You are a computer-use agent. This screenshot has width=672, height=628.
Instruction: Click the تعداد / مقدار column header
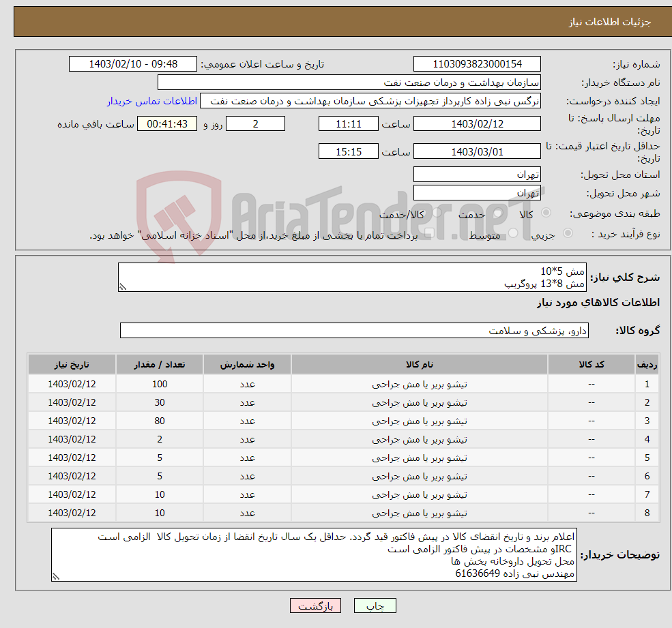[160, 364]
